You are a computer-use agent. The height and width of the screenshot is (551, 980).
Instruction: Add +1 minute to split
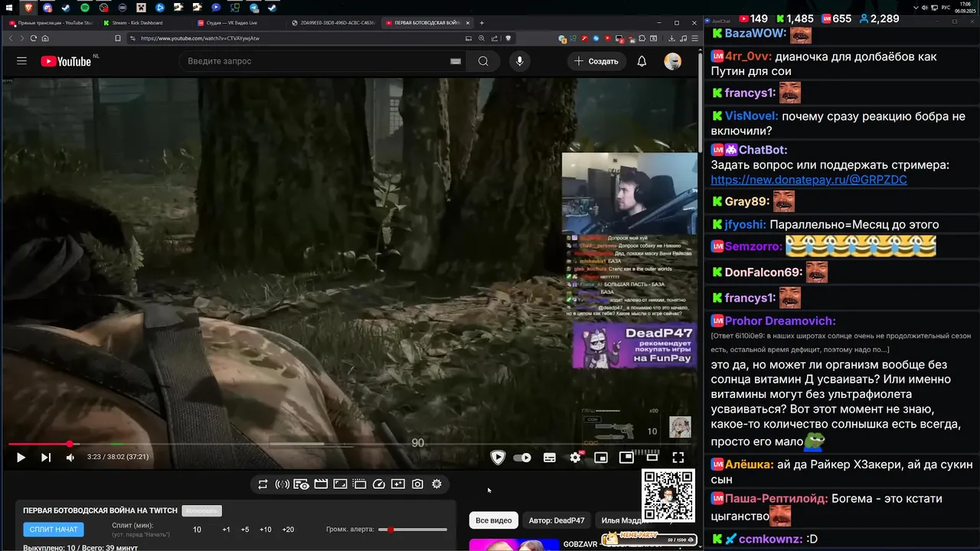point(226,530)
